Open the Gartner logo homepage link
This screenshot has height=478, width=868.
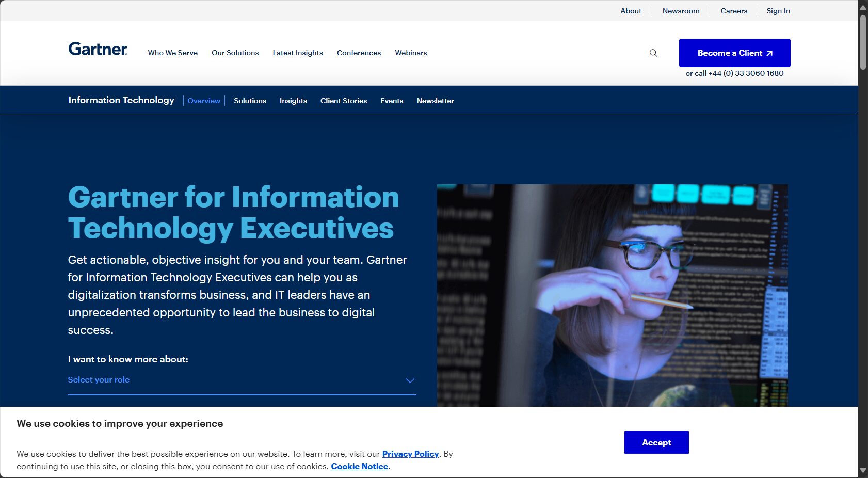pyautogui.click(x=98, y=49)
